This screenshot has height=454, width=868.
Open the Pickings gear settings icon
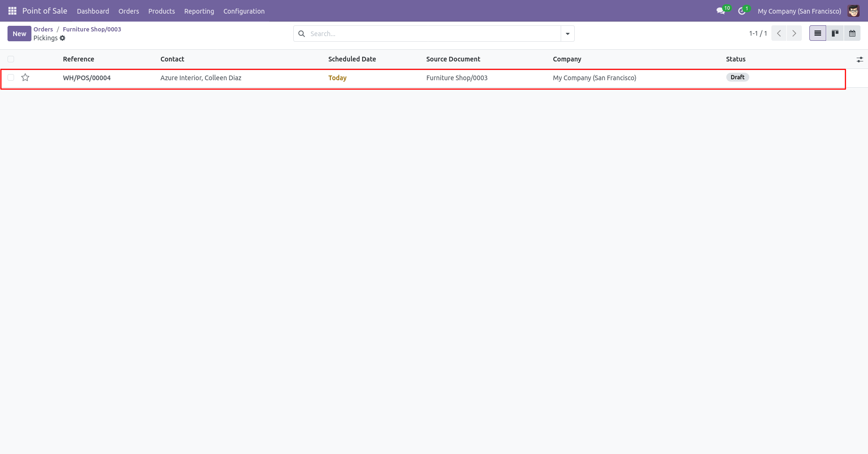tap(62, 38)
